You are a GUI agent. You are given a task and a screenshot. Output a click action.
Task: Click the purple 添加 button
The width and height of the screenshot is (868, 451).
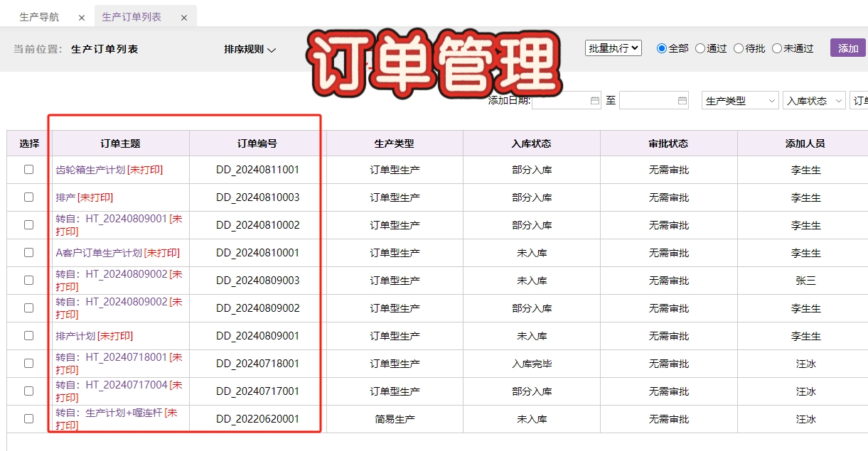pyautogui.click(x=848, y=48)
